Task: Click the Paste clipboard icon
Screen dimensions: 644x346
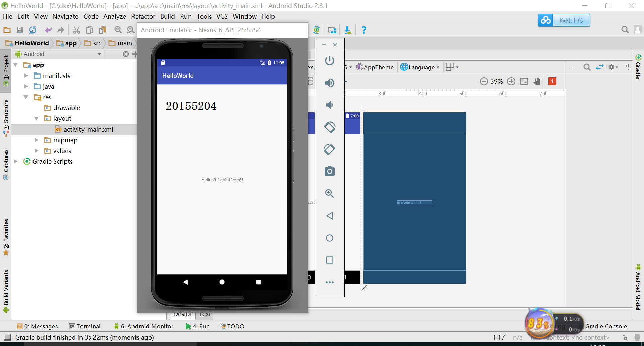Action: point(102,30)
